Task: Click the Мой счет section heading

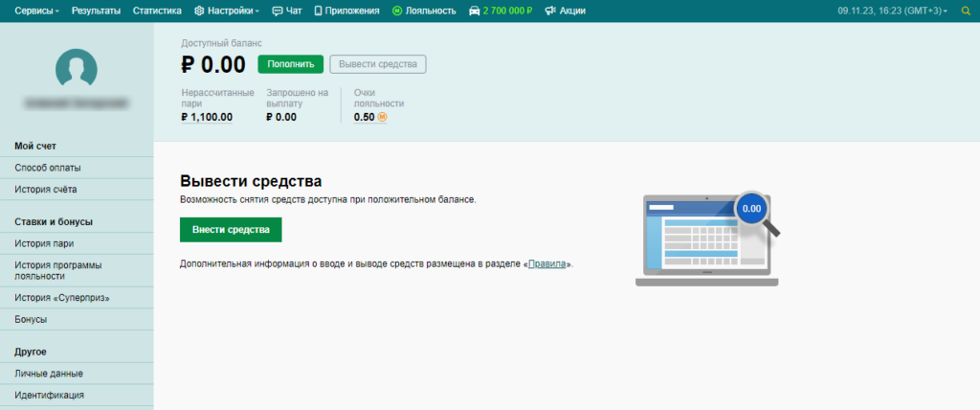Action: tap(35, 146)
